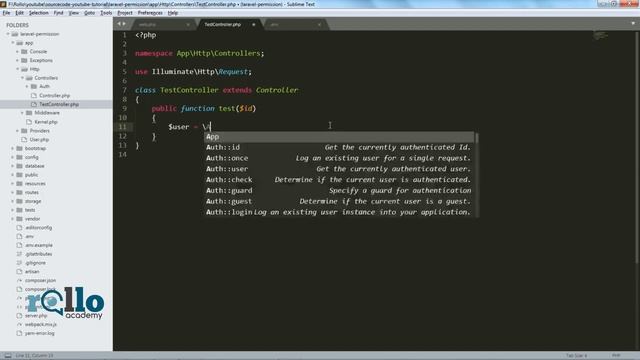The height and width of the screenshot is (360, 640).
Task: Open Kernel.php in the sidebar
Action: tap(46, 122)
